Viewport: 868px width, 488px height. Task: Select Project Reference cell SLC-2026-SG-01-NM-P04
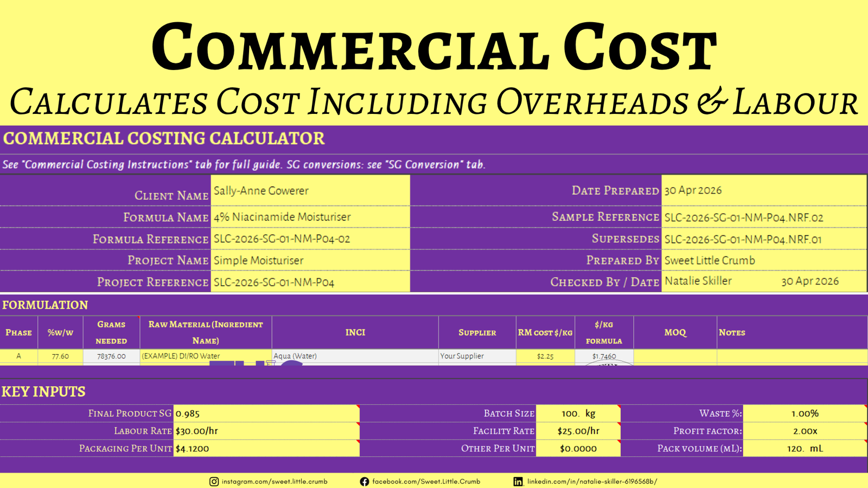coord(310,282)
